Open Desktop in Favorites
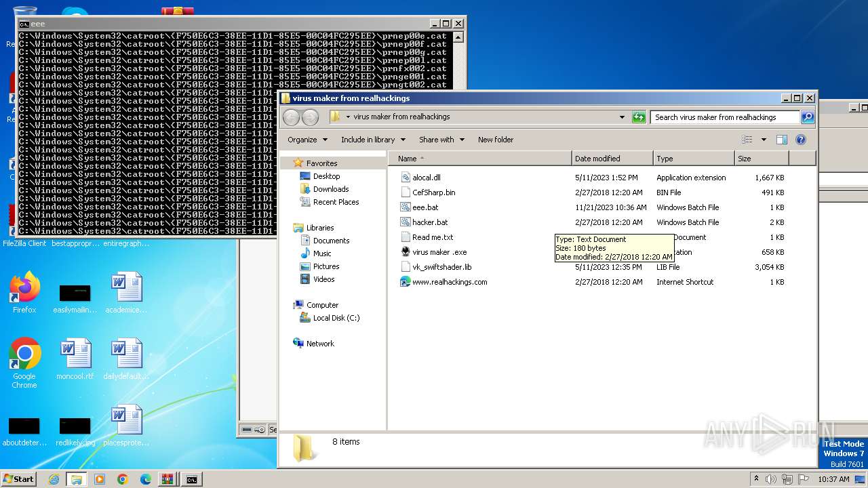 coord(326,176)
